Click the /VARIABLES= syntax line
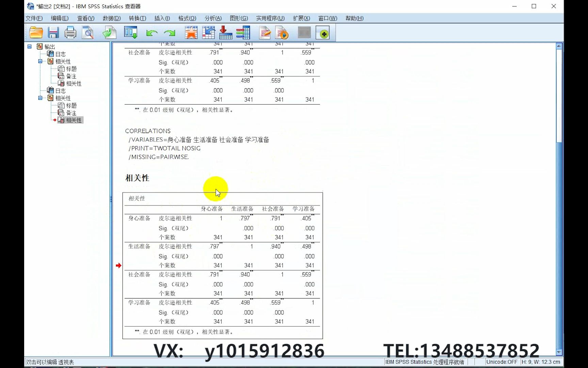Image resolution: width=588 pixels, height=368 pixels. [x=199, y=140]
